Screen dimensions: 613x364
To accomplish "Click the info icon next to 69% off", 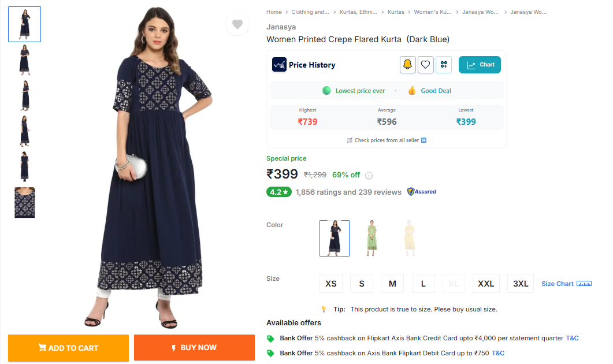I will [x=369, y=176].
